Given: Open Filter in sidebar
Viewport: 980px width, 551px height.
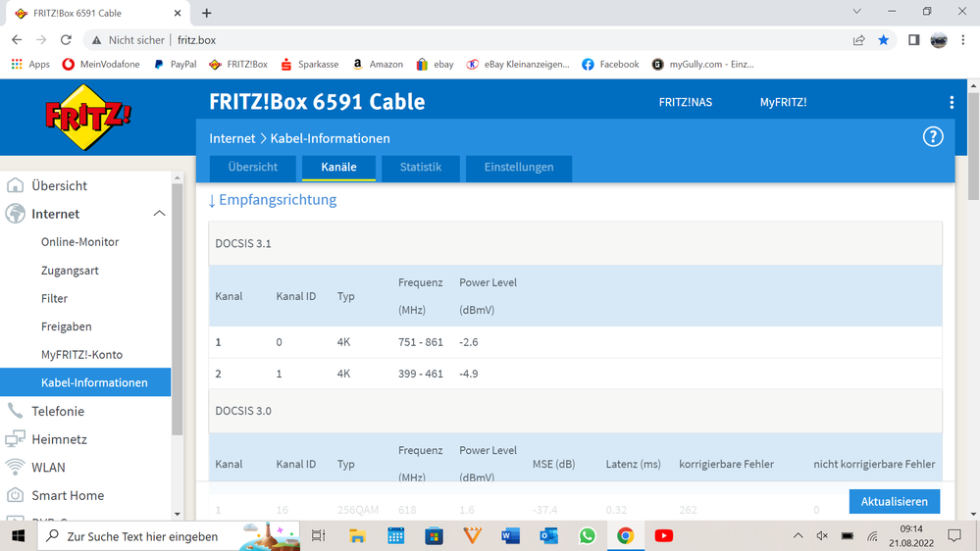Looking at the screenshot, I should (x=54, y=299).
